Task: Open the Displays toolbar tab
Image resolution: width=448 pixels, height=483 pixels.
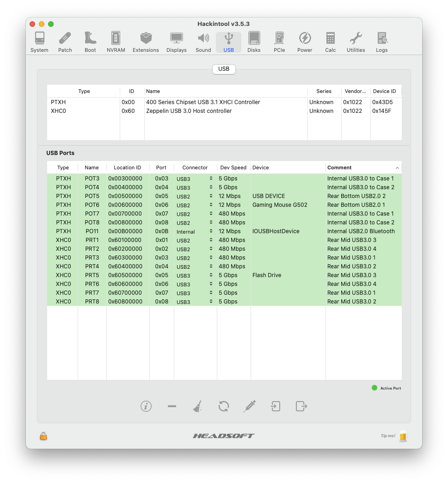Action: (x=177, y=42)
